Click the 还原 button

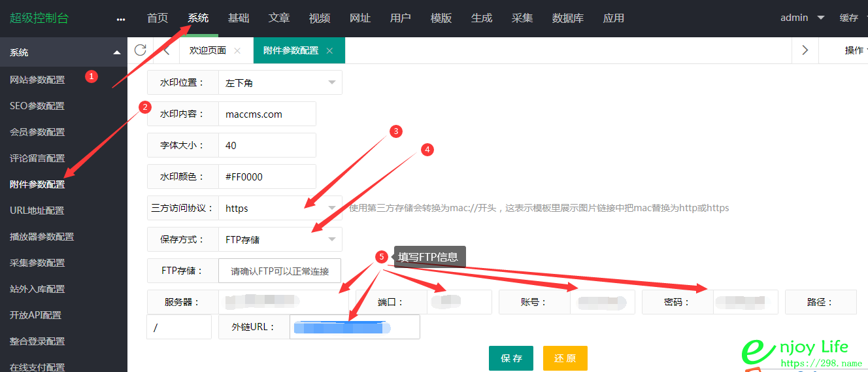pos(565,358)
